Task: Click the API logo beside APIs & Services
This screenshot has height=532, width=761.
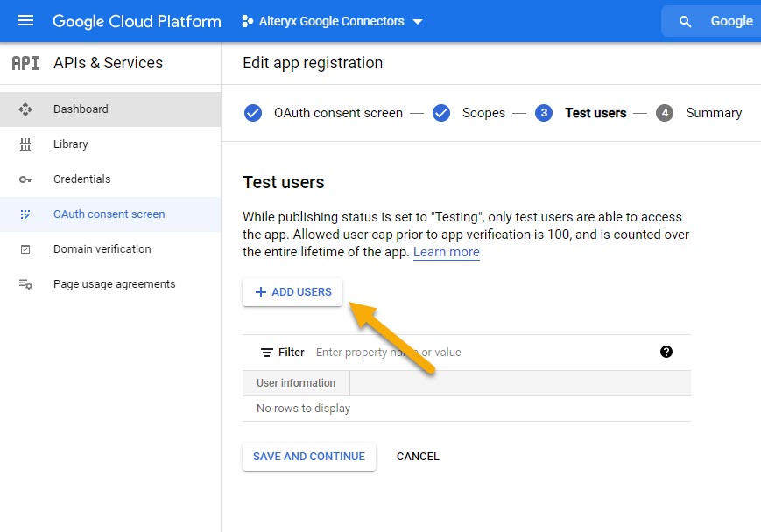Action: 27,62
